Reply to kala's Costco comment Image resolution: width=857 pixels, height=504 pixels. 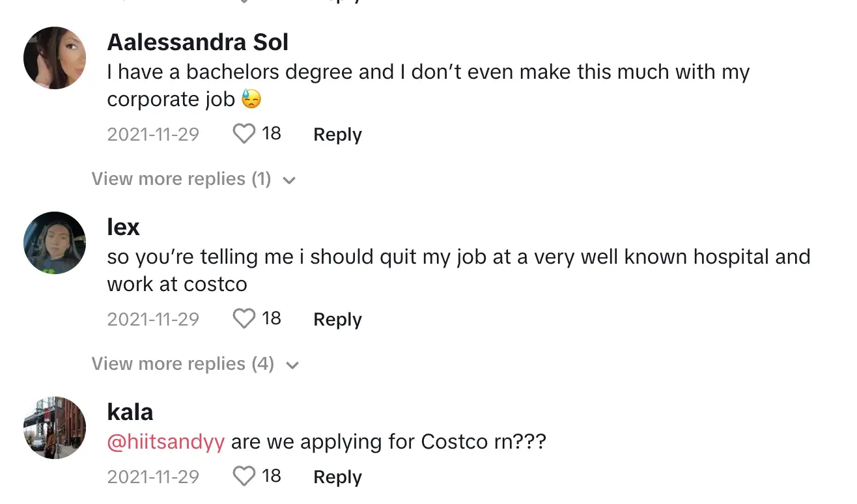pyautogui.click(x=337, y=477)
